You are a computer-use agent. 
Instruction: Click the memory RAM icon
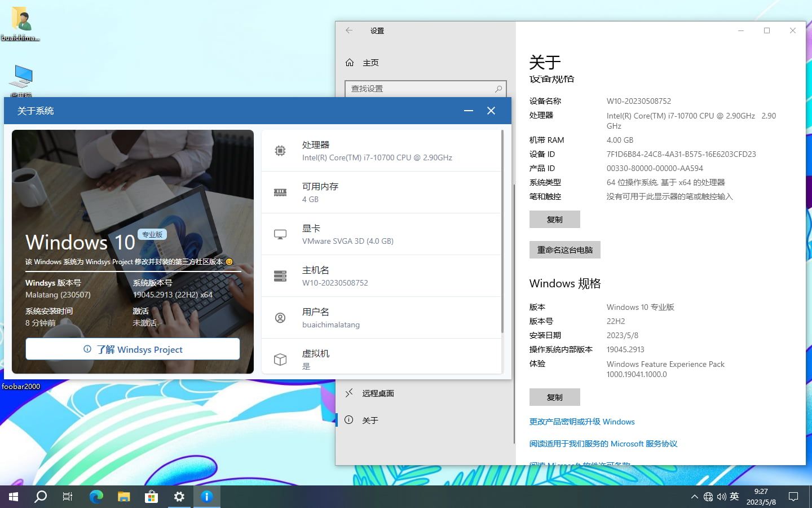280,192
